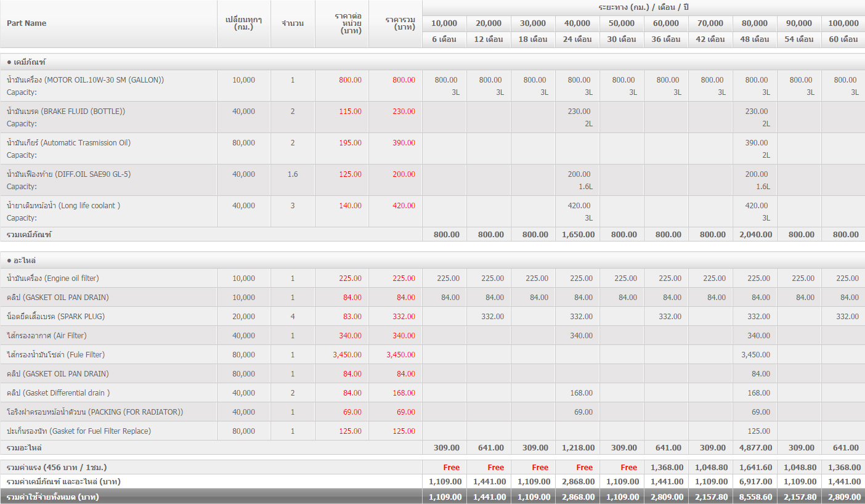Image resolution: width=865 pixels, height=504 pixels.
Task: Click the 4,877.00 parts subtotal cell
Action: pos(755,448)
